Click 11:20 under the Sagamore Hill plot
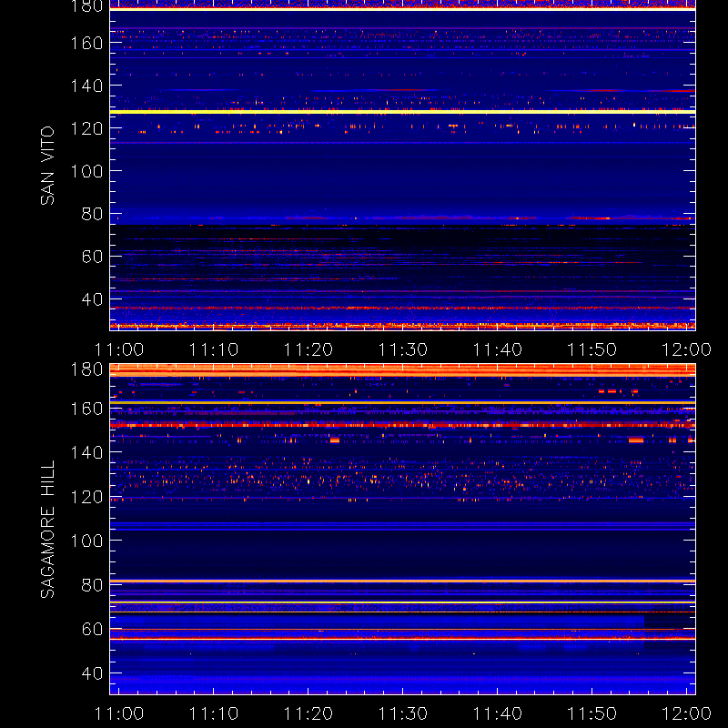The height and width of the screenshot is (728, 728). point(308,713)
